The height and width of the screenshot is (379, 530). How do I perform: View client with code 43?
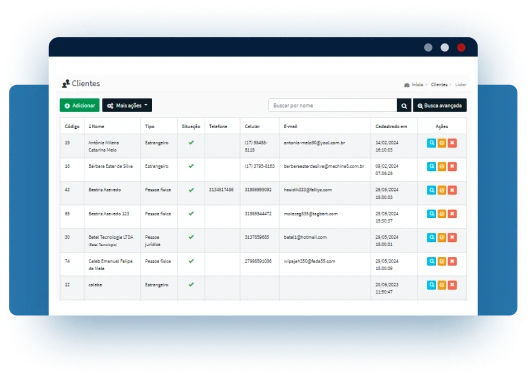[x=431, y=190]
